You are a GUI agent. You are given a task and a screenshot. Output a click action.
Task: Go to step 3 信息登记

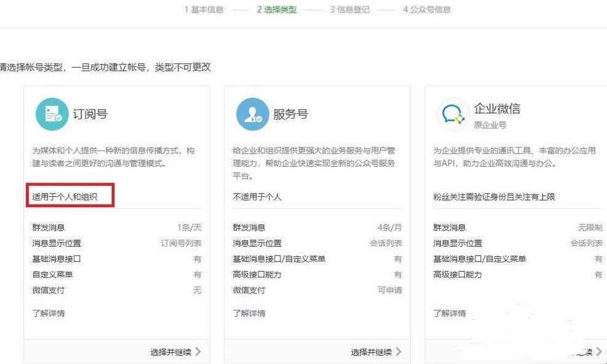(350, 10)
